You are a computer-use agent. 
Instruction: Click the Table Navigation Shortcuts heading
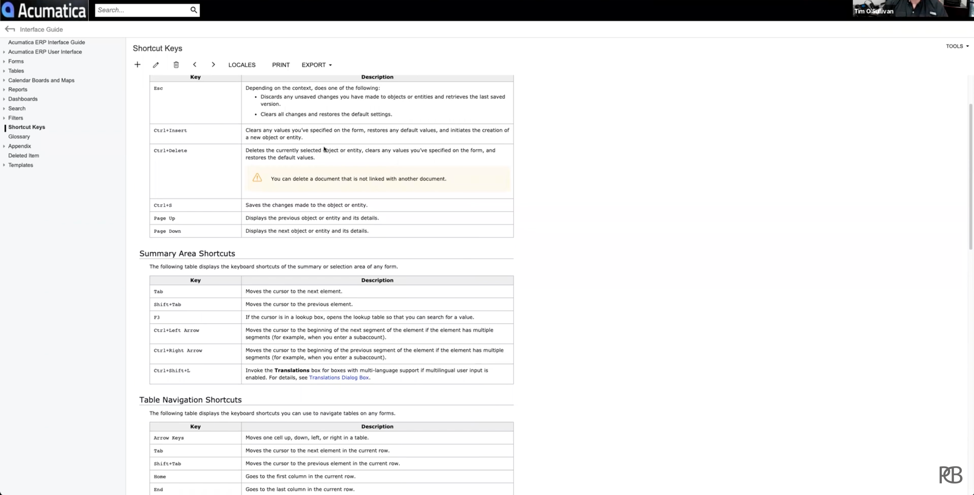190,400
